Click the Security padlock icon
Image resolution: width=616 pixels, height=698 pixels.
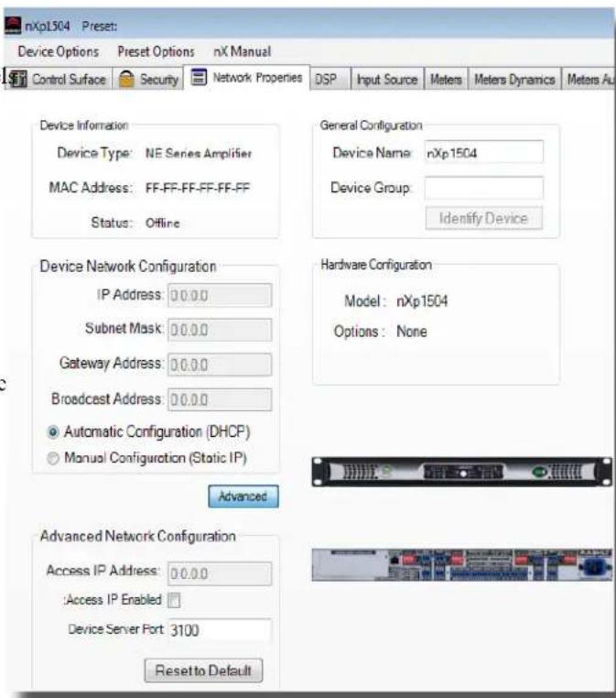tap(126, 79)
